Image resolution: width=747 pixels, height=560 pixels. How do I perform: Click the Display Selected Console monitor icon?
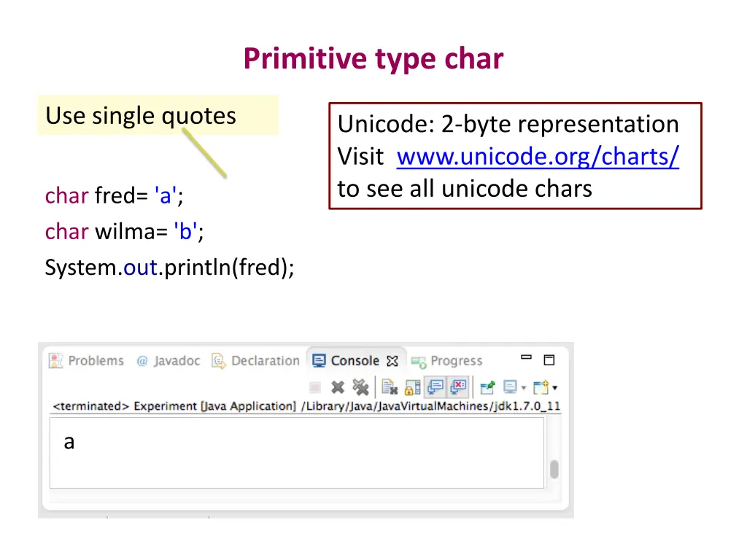click(x=510, y=387)
